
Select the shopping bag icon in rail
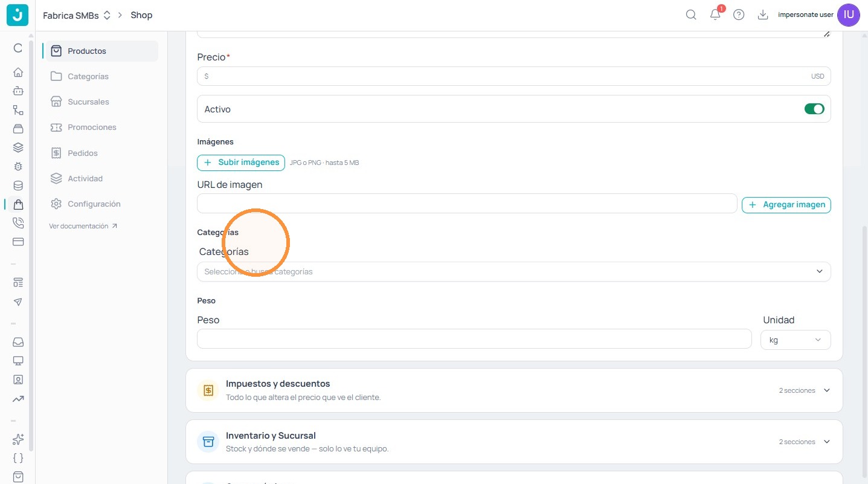tap(18, 204)
